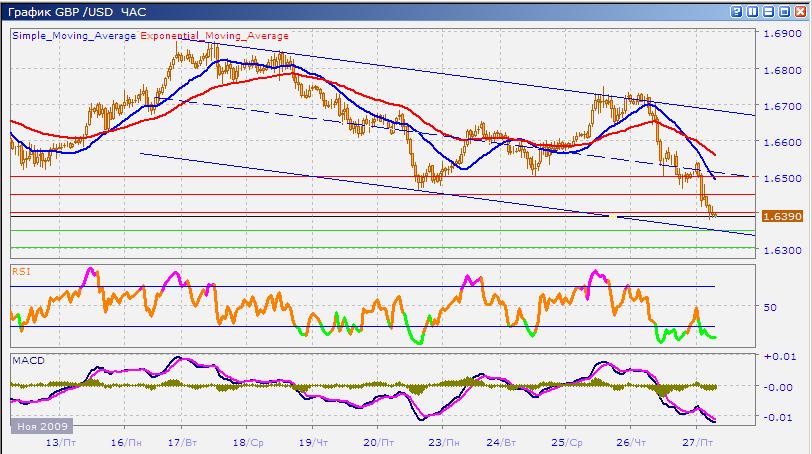The image size is (812, 454).
Task: Select the RSI indicator label
Action: tap(21, 270)
